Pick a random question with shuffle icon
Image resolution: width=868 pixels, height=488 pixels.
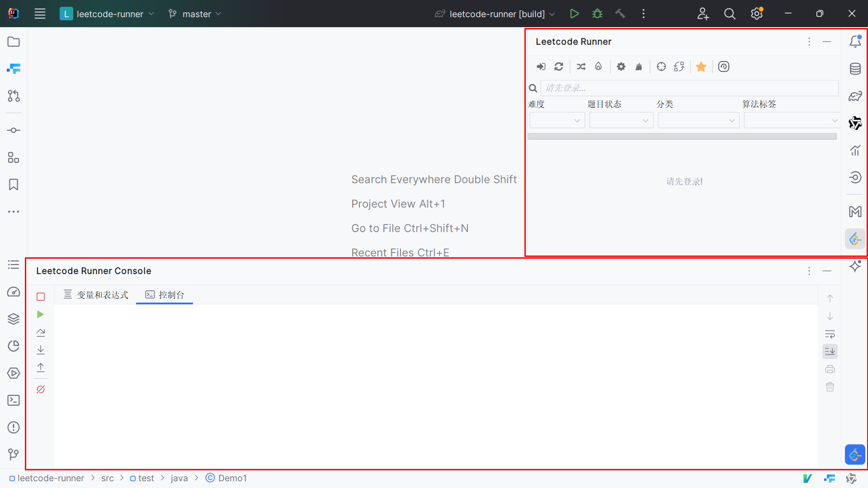click(x=581, y=67)
